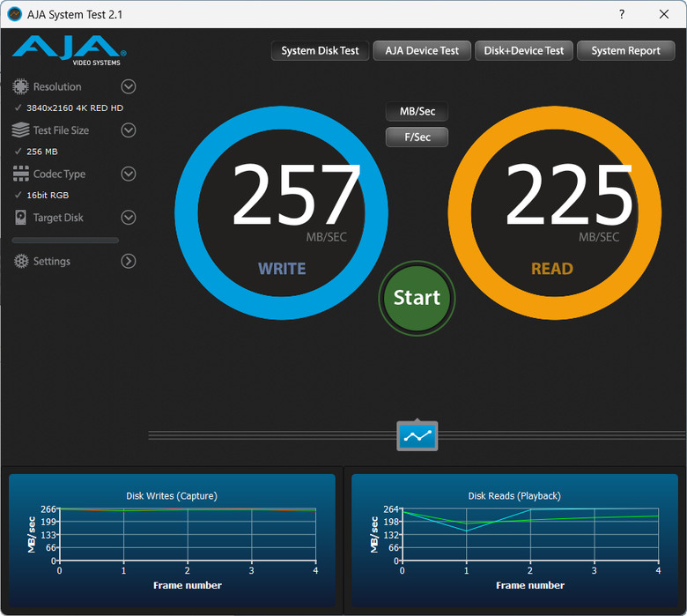Click the 257 write speed number
Image resolution: width=687 pixels, height=616 pixels.
pyautogui.click(x=296, y=194)
